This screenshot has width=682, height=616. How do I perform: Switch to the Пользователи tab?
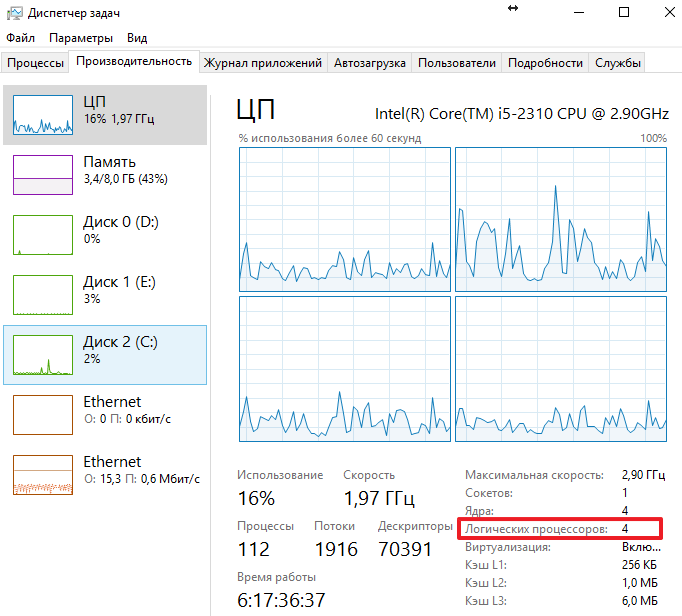456,63
